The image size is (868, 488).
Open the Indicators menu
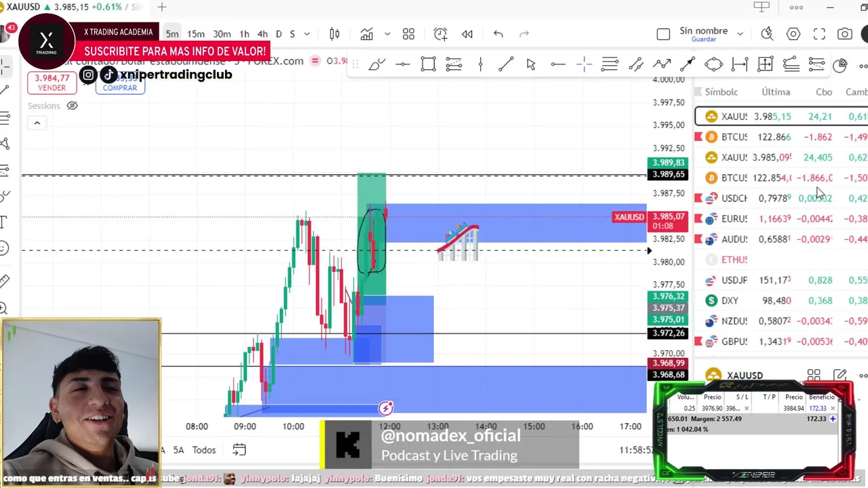pyautogui.click(x=367, y=34)
